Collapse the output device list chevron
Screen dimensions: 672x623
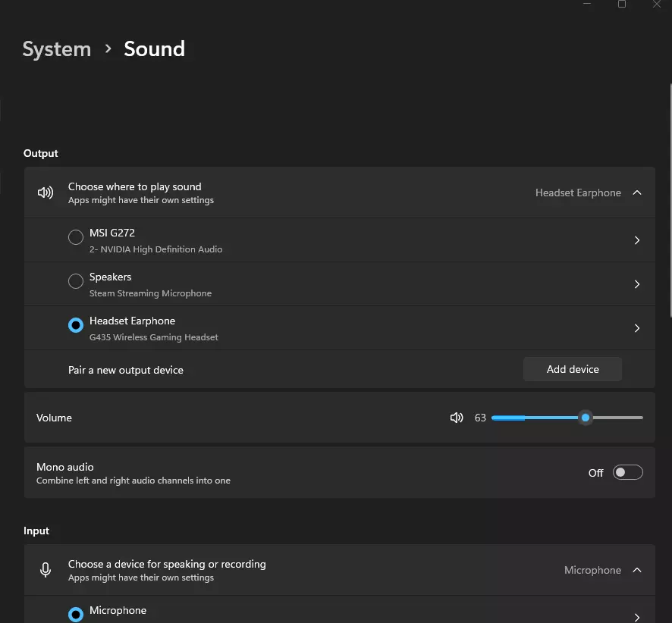pyautogui.click(x=637, y=193)
